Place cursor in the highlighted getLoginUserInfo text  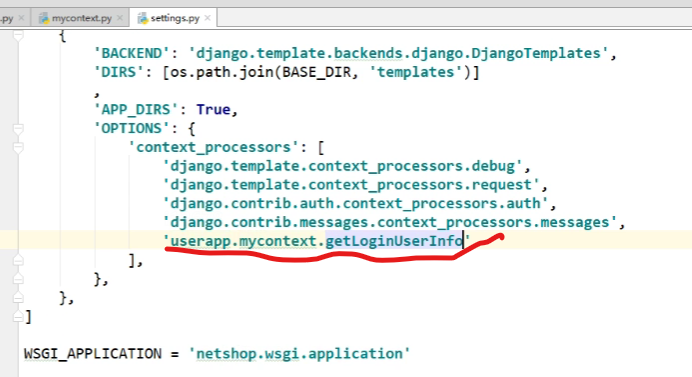(394, 241)
